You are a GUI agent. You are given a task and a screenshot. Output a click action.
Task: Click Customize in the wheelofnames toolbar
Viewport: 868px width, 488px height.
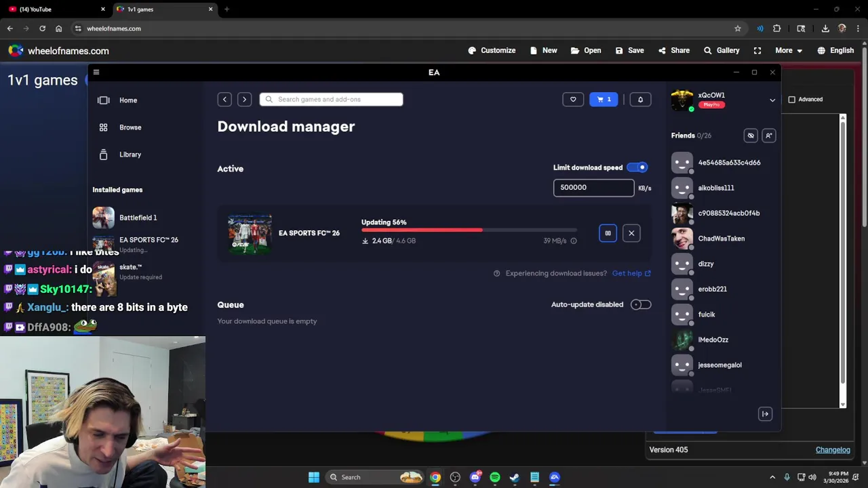pos(492,51)
